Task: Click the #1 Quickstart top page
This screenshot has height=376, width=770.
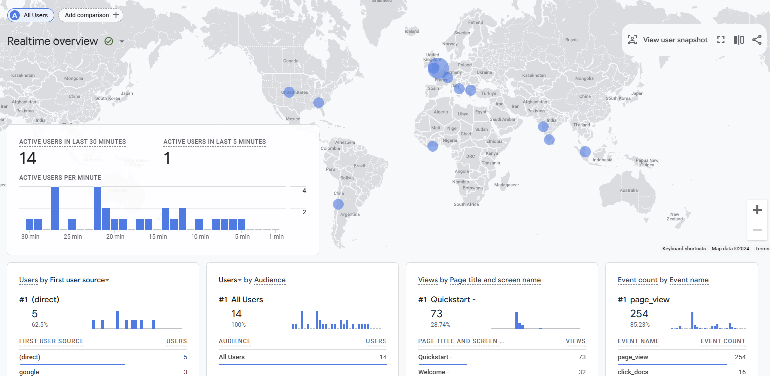Action: (x=446, y=299)
